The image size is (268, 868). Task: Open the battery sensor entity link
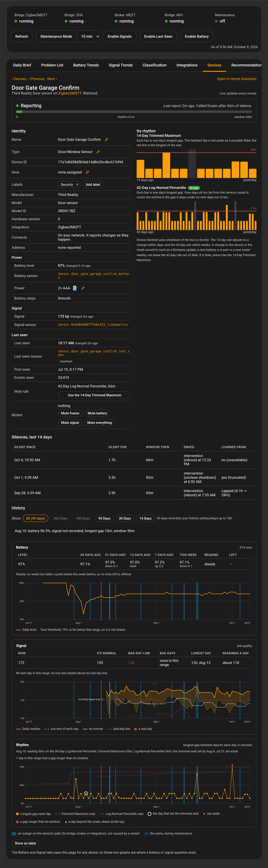[x=94, y=276]
